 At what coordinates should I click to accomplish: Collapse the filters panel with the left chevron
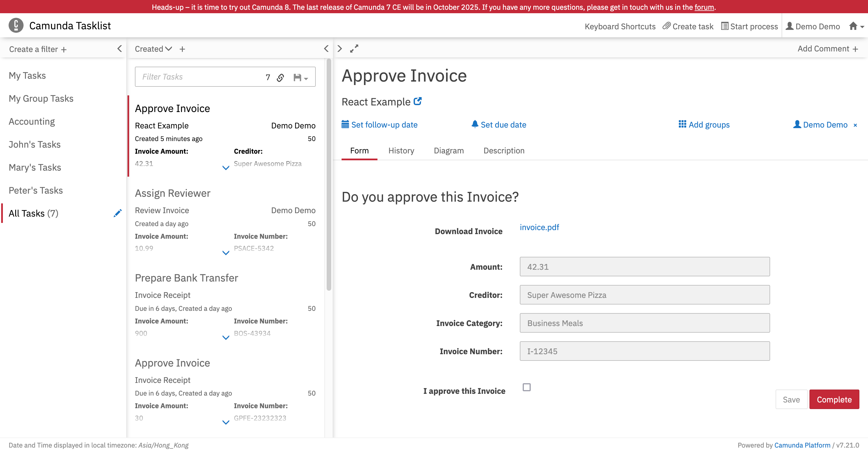[x=119, y=49]
